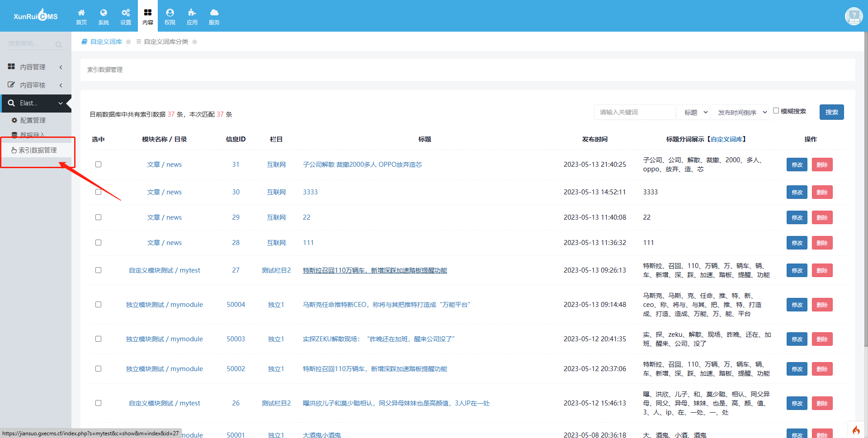Open the 标题 search field dropdown
868x438 pixels.
(693, 112)
